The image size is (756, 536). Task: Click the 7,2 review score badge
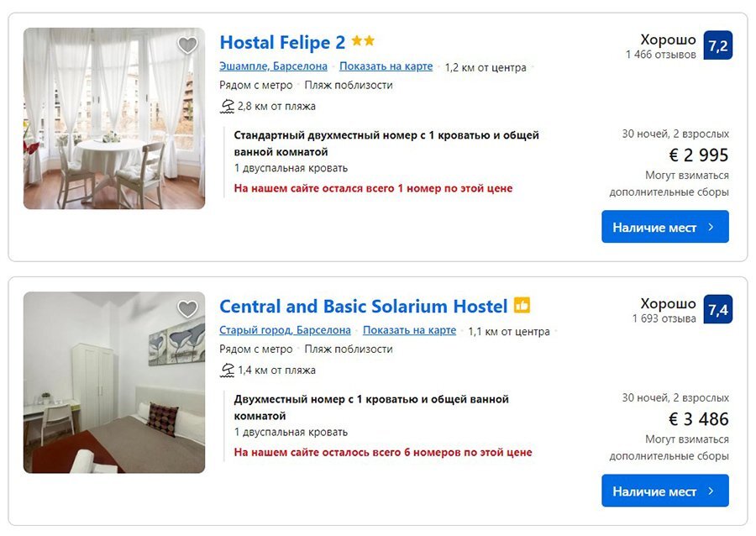tap(717, 45)
